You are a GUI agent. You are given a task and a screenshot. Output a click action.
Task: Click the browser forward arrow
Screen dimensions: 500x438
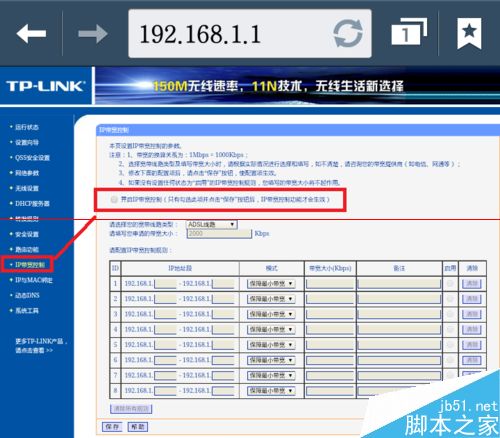pyautogui.click(x=93, y=33)
